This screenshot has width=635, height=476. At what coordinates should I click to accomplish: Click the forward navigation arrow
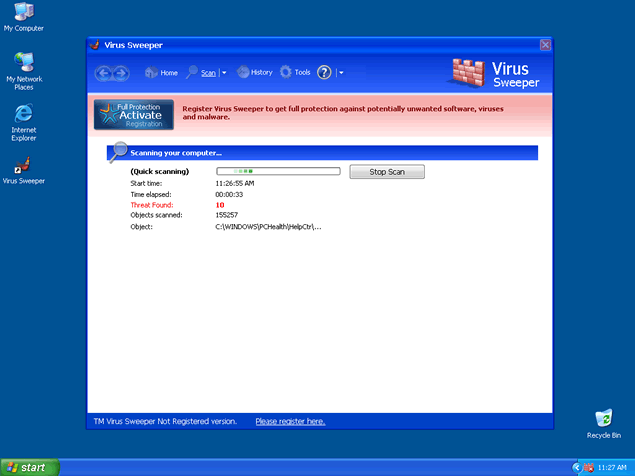[x=120, y=73]
